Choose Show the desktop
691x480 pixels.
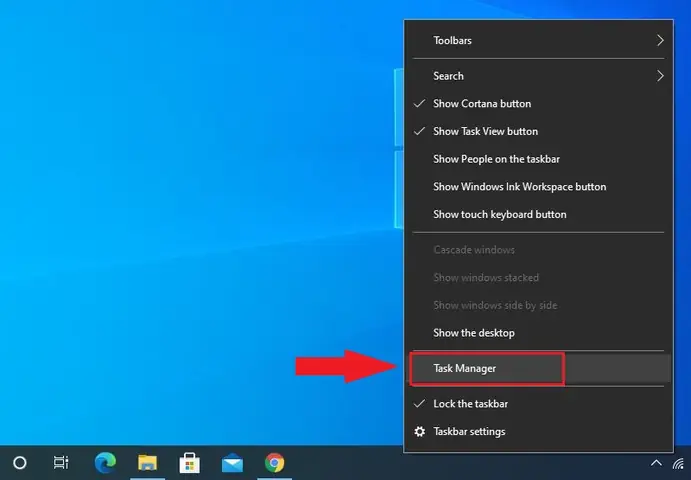539,333
